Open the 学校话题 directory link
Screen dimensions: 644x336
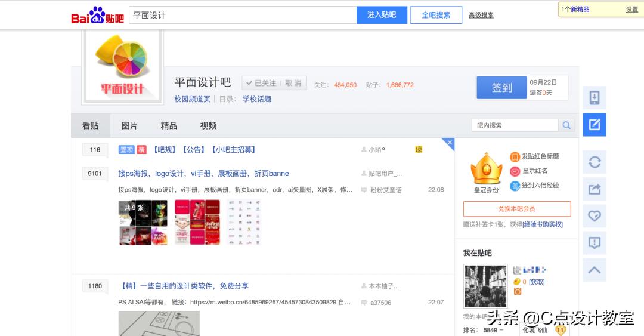256,99
